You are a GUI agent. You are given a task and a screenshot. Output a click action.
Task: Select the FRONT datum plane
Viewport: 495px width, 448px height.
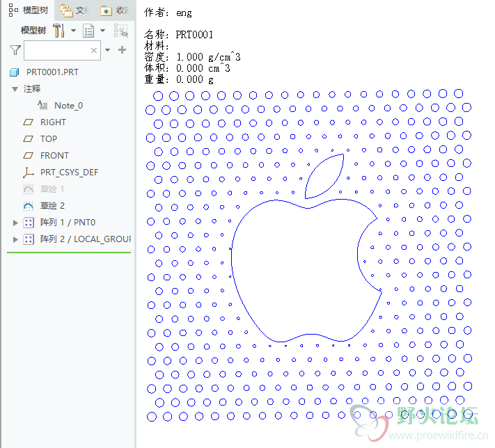[x=54, y=156]
